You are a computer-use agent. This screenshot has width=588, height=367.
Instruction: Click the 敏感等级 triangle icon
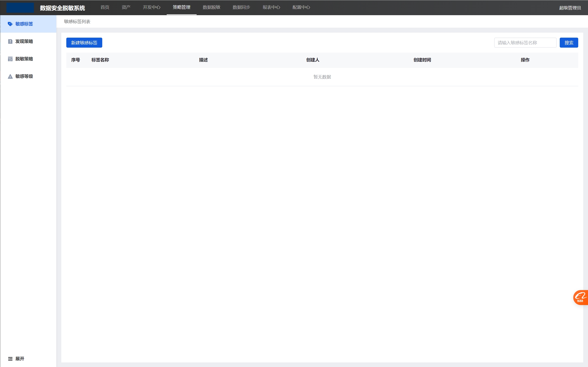tap(10, 77)
